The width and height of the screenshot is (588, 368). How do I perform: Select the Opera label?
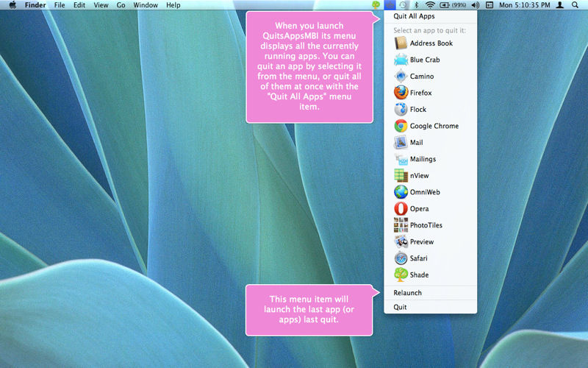pyautogui.click(x=419, y=209)
